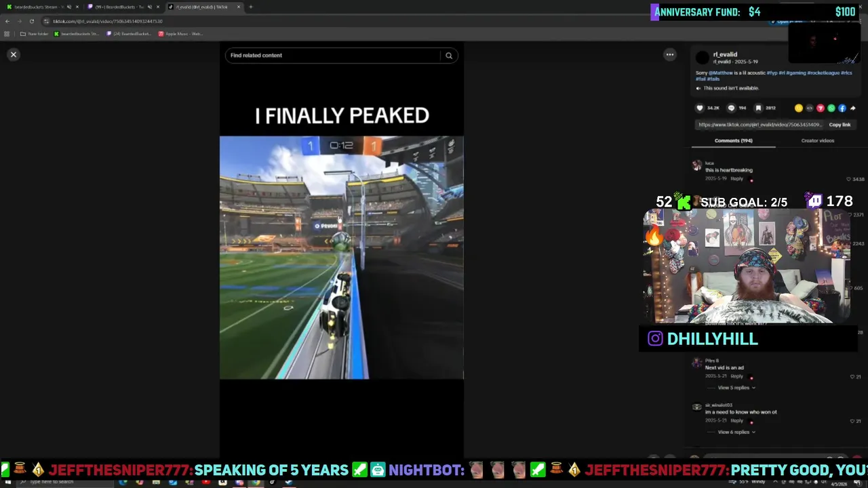Click the Find related content search field

332,56
